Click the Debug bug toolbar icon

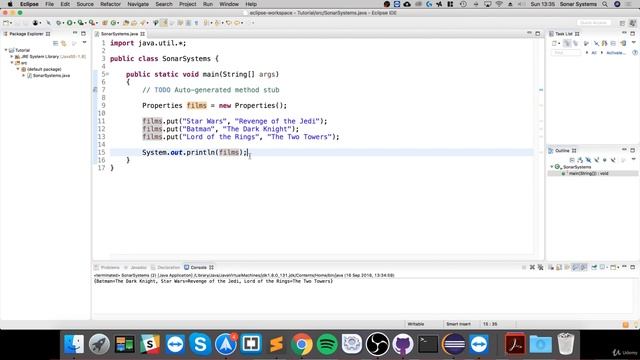tap(58, 23)
